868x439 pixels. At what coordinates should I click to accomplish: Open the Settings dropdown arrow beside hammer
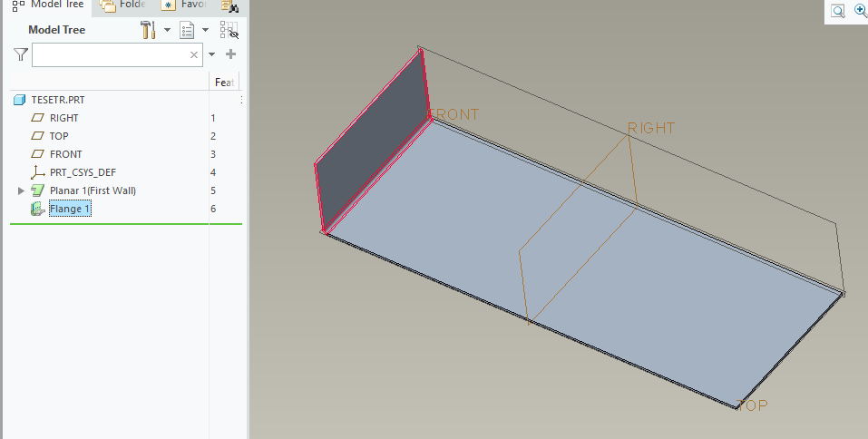click(x=167, y=30)
